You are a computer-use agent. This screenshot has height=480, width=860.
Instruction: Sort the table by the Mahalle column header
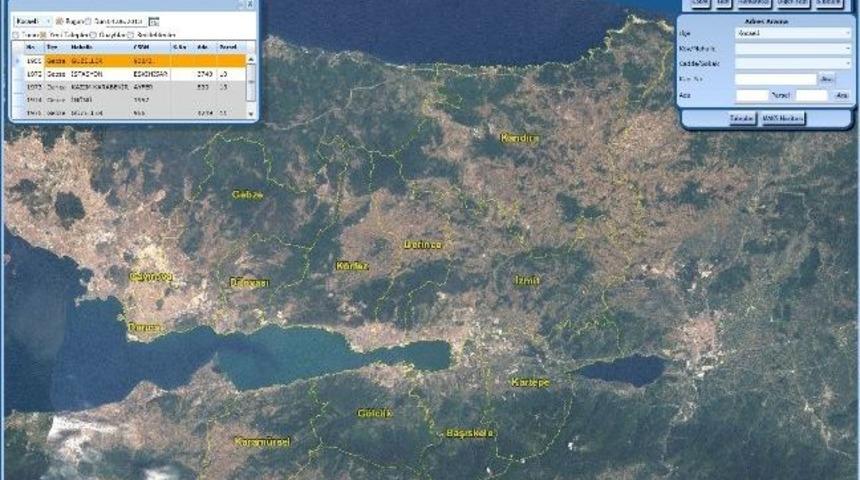[82, 47]
